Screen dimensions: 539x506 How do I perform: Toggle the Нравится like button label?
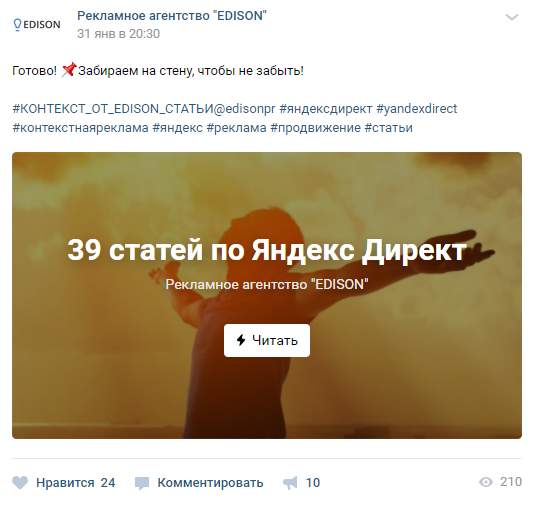[x=65, y=483]
